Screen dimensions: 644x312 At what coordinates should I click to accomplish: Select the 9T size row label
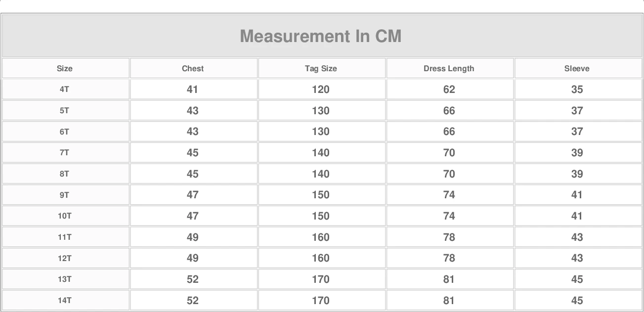point(65,195)
